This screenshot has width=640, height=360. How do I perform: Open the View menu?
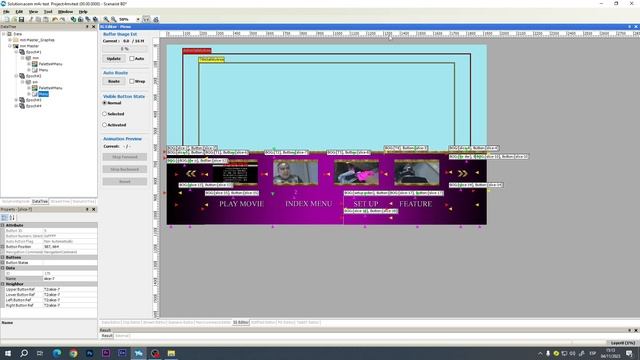(33, 11)
